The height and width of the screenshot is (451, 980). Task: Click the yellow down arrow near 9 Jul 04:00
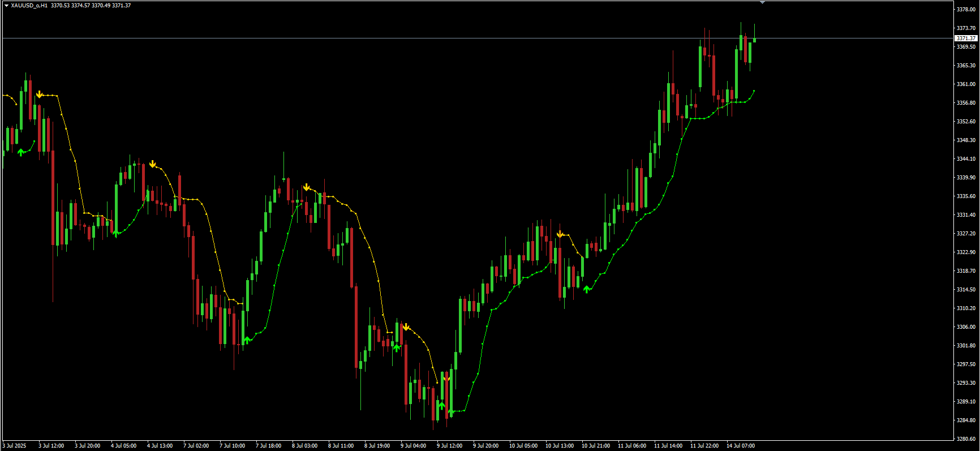pyautogui.click(x=406, y=327)
